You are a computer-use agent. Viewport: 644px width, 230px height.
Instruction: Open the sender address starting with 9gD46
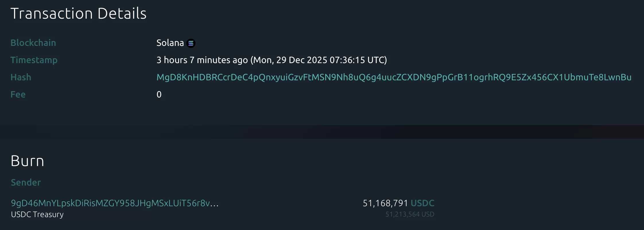click(x=110, y=203)
